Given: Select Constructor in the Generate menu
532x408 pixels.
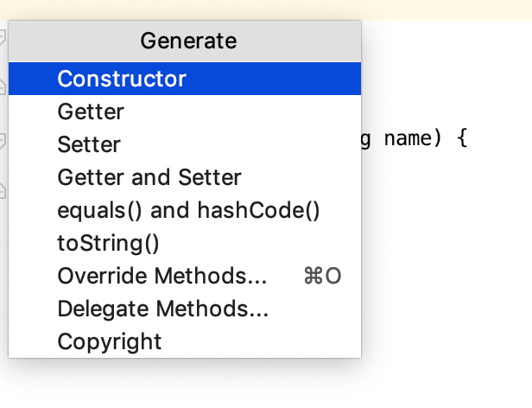Looking at the screenshot, I should coord(121,79).
